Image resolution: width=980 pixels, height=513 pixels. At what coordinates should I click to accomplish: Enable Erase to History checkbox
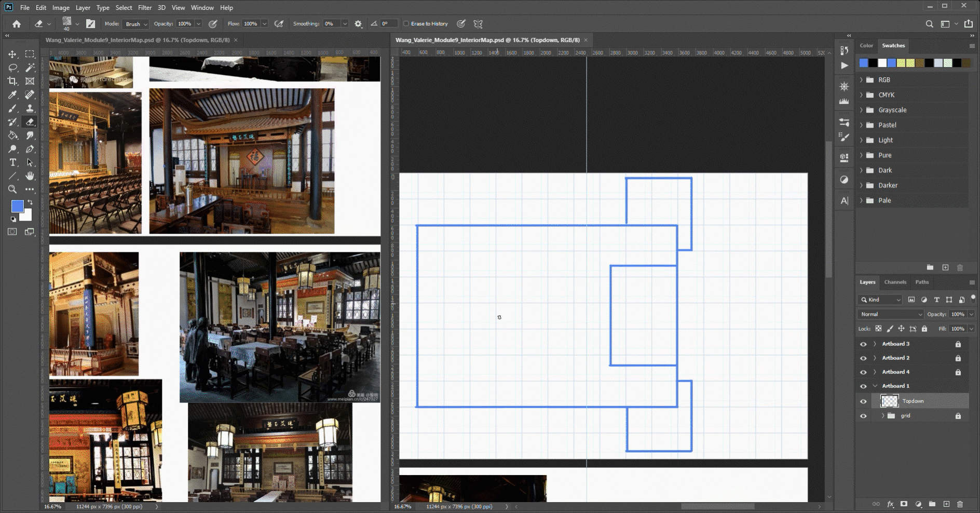(406, 24)
